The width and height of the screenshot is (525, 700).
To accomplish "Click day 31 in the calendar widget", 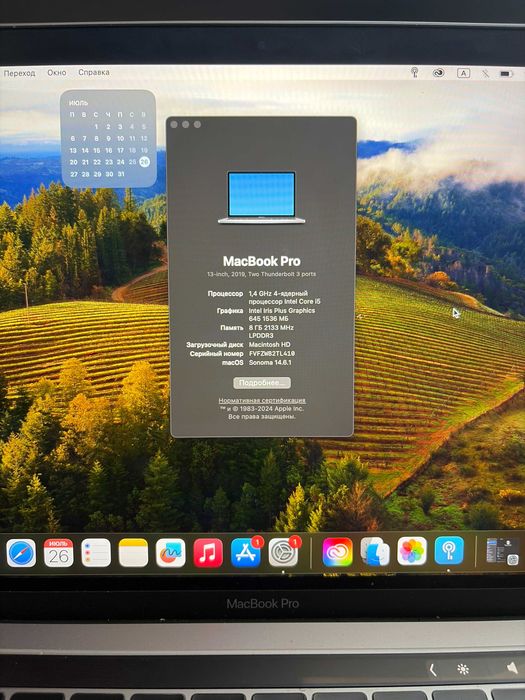I will 121,174.
